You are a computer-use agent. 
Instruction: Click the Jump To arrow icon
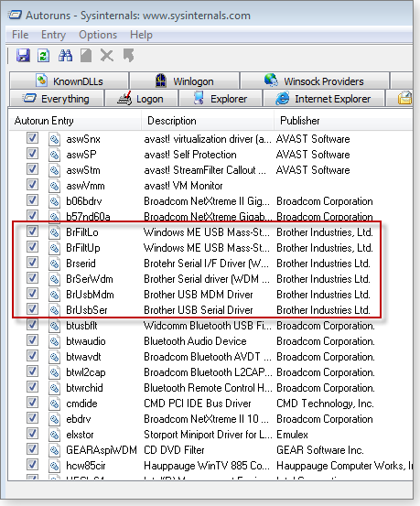tap(129, 56)
